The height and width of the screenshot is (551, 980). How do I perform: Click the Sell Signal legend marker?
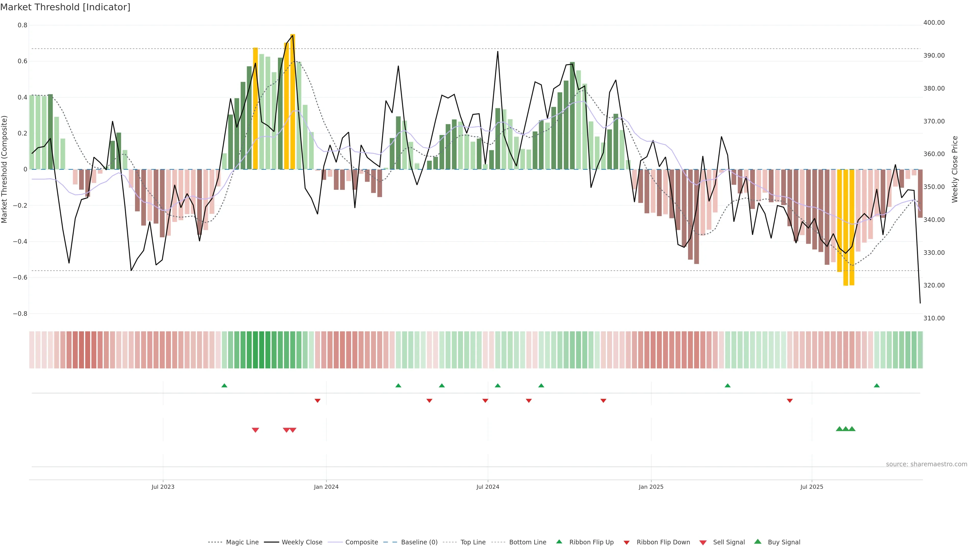click(703, 543)
